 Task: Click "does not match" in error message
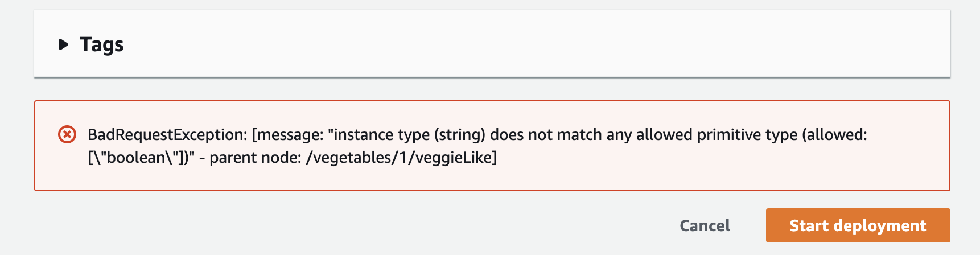click(546, 135)
